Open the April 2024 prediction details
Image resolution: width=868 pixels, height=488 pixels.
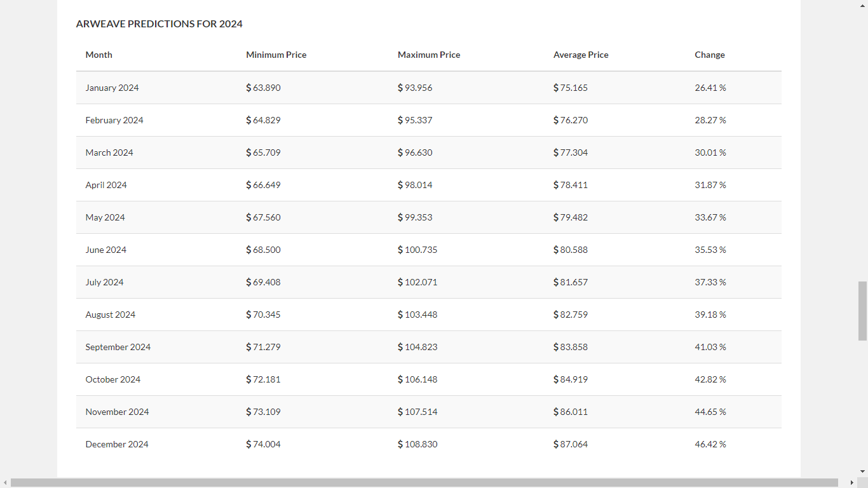tap(106, 185)
